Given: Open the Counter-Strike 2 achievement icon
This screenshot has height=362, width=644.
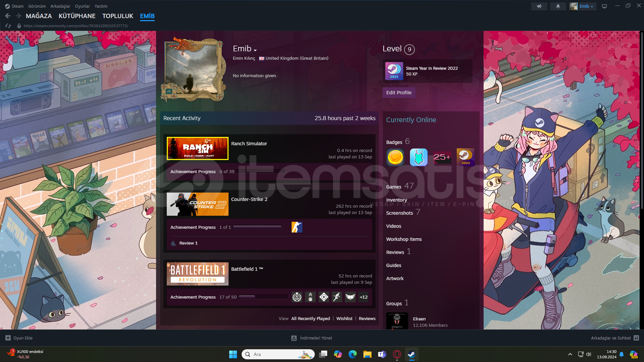Looking at the screenshot, I should point(297,227).
